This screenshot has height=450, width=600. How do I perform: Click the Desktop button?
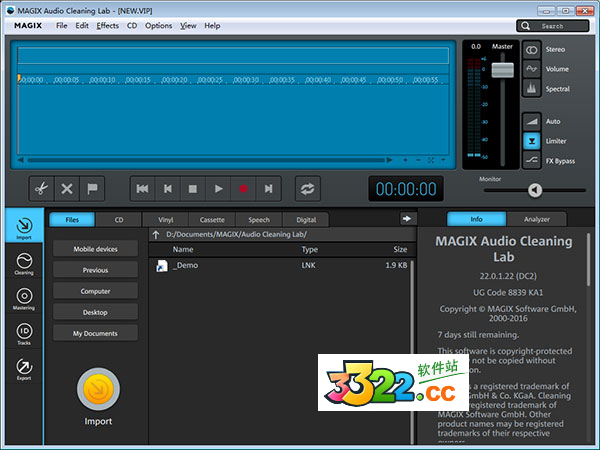(95, 312)
